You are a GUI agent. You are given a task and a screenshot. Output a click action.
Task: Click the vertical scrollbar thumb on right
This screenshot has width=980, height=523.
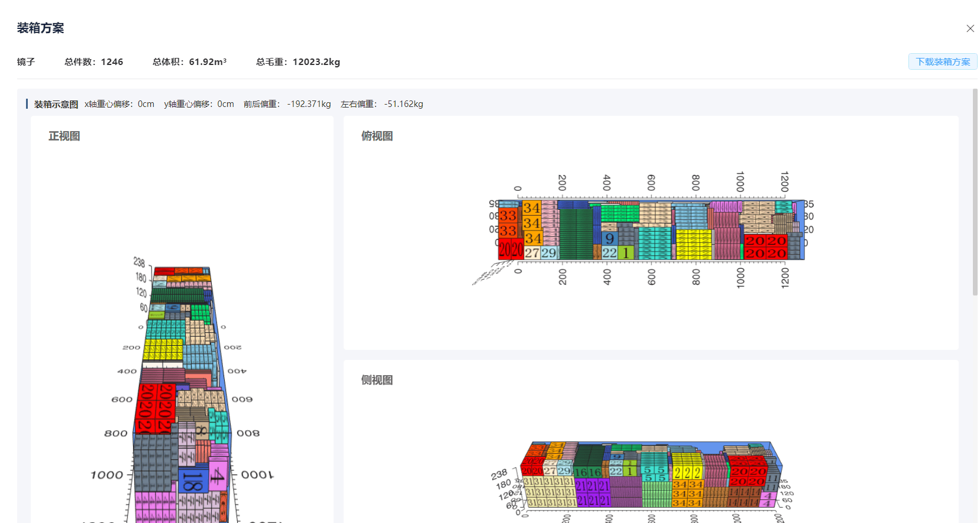pyautogui.click(x=975, y=192)
